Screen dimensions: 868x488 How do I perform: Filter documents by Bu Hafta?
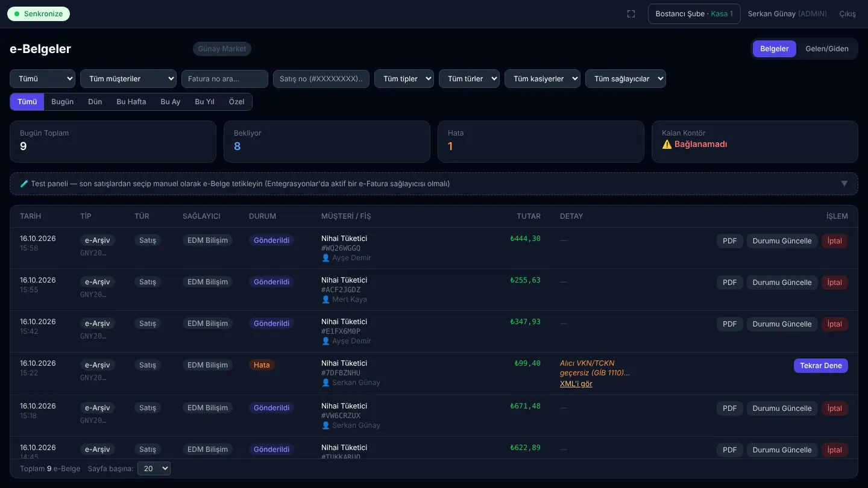coord(131,102)
